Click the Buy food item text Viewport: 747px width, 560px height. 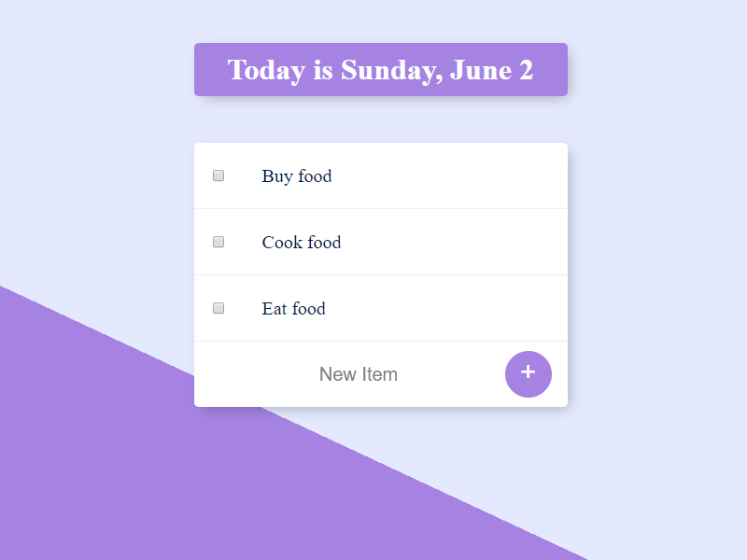(297, 175)
